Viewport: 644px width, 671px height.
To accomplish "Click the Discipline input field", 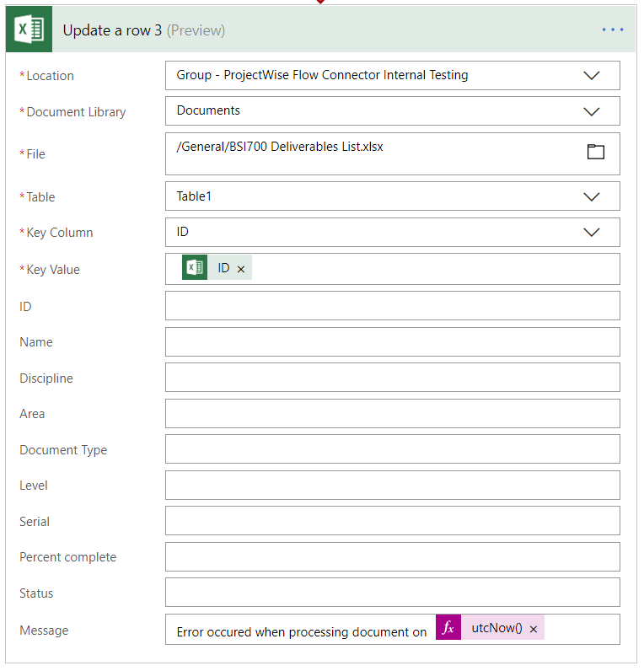I will pyautogui.click(x=393, y=378).
